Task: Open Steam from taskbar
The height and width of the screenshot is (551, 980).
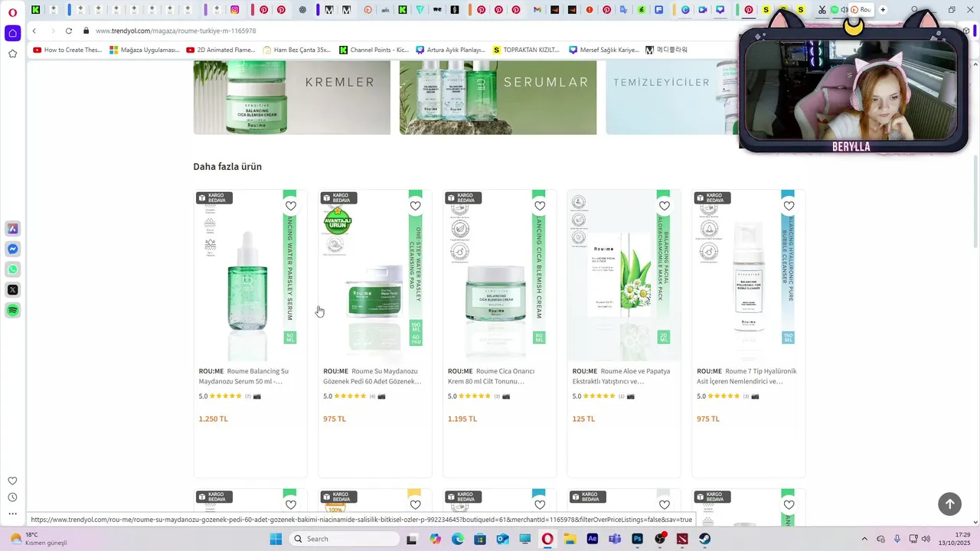Action: 704,539
